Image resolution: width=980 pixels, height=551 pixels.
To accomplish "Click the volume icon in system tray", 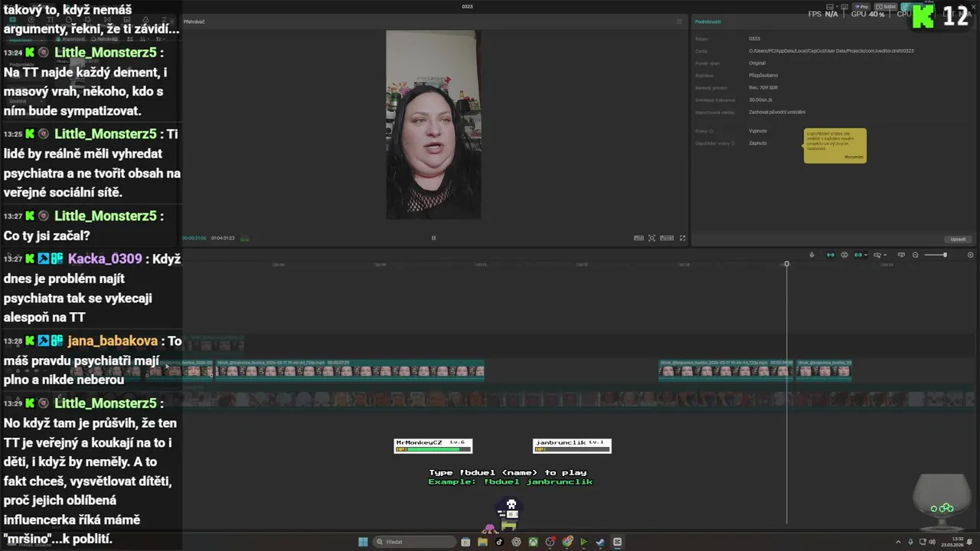I will click(932, 542).
